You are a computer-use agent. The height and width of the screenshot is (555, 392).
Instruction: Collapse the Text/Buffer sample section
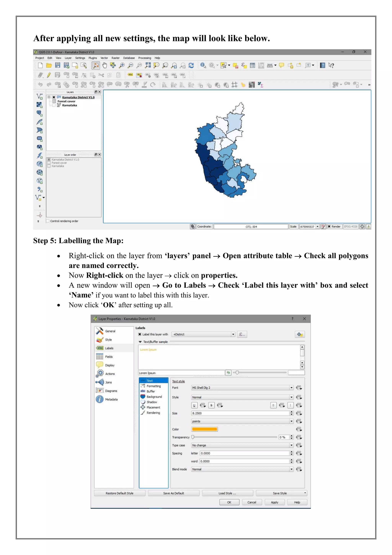click(140, 342)
